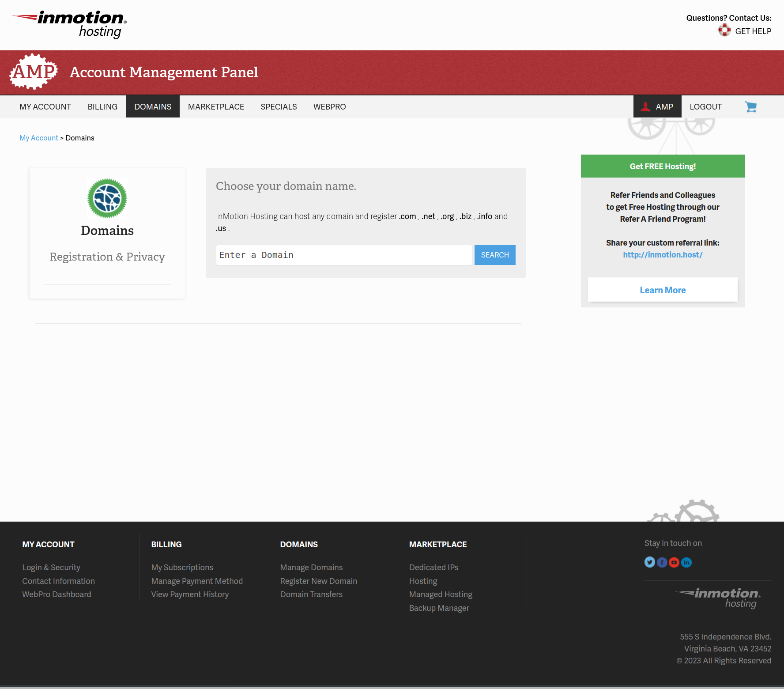Click Logout in the nav bar
The image size is (784, 689).
(x=706, y=107)
